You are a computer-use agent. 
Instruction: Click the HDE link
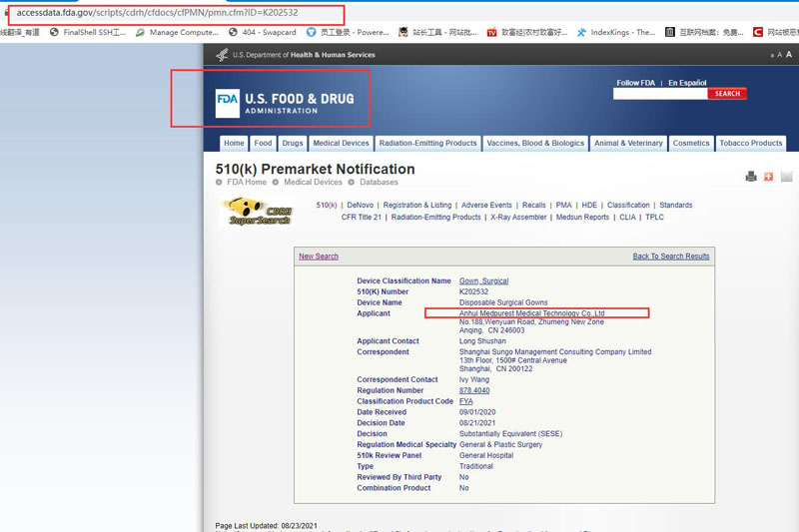click(589, 205)
